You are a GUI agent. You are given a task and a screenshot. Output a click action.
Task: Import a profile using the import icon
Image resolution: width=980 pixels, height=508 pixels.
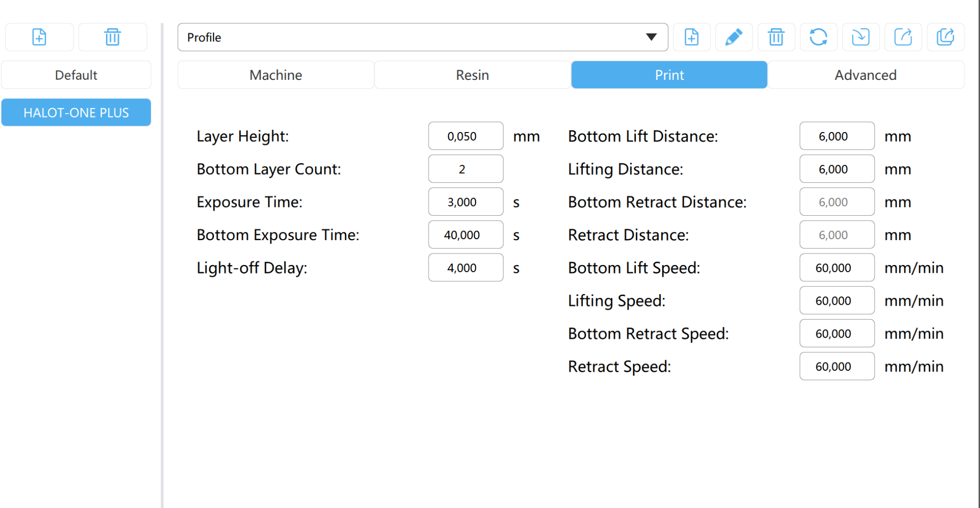[860, 37]
